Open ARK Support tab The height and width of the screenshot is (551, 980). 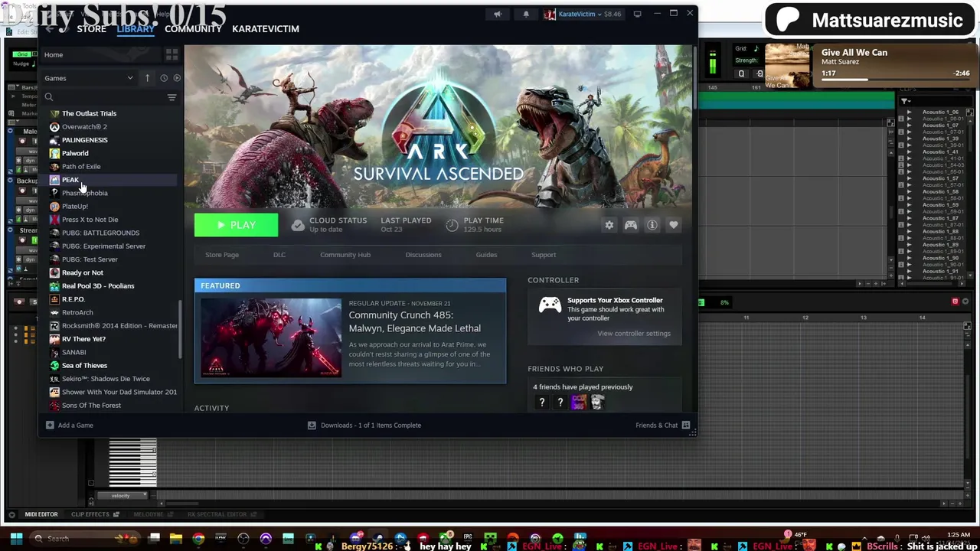pyautogui.click(x=544, y=255)
